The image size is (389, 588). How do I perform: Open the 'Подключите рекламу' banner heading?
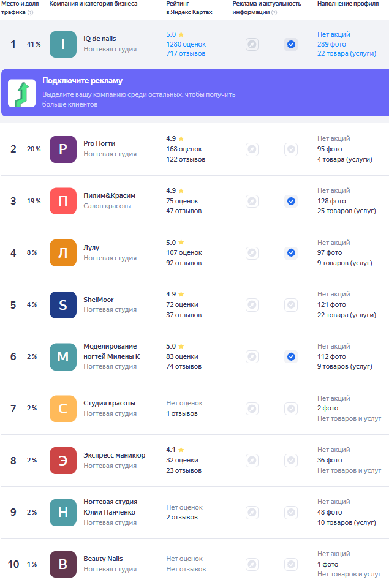point(83,81)
